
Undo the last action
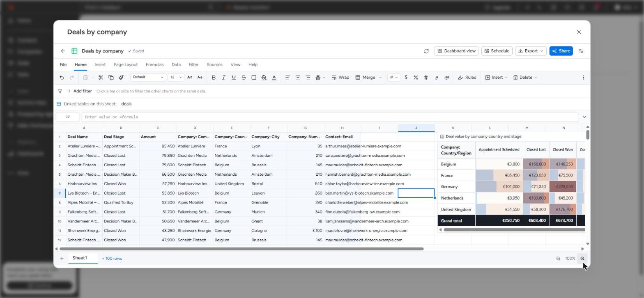tap(62, 78)
